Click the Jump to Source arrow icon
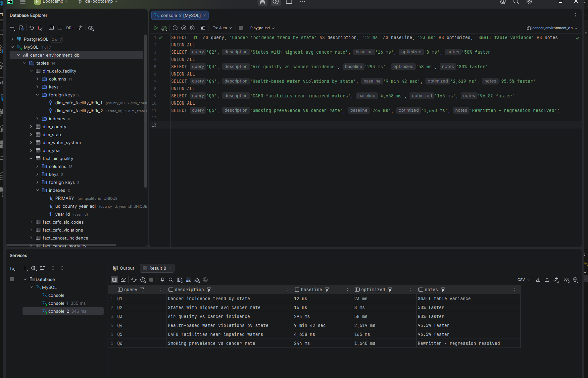Viewport: 588px width, 378px height. (80, 28)
